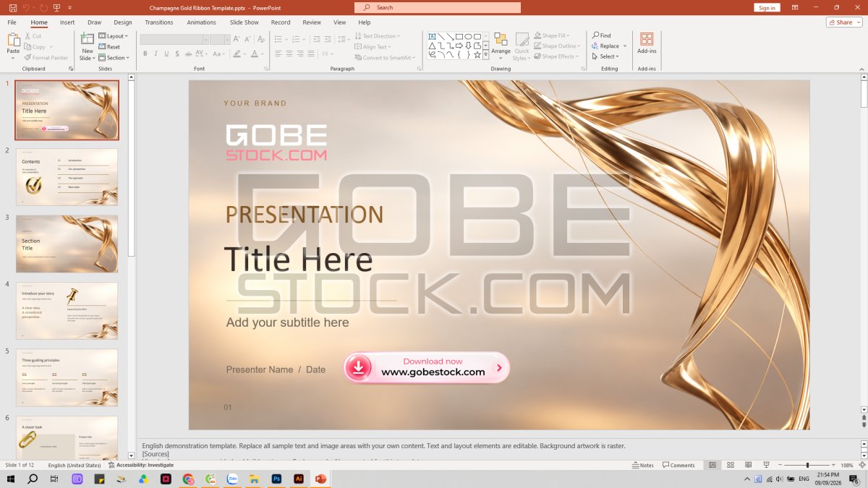The height and width of the screenshot is (488, 868).
Task: Open the Transitions tab
Action: pos(159,22)
